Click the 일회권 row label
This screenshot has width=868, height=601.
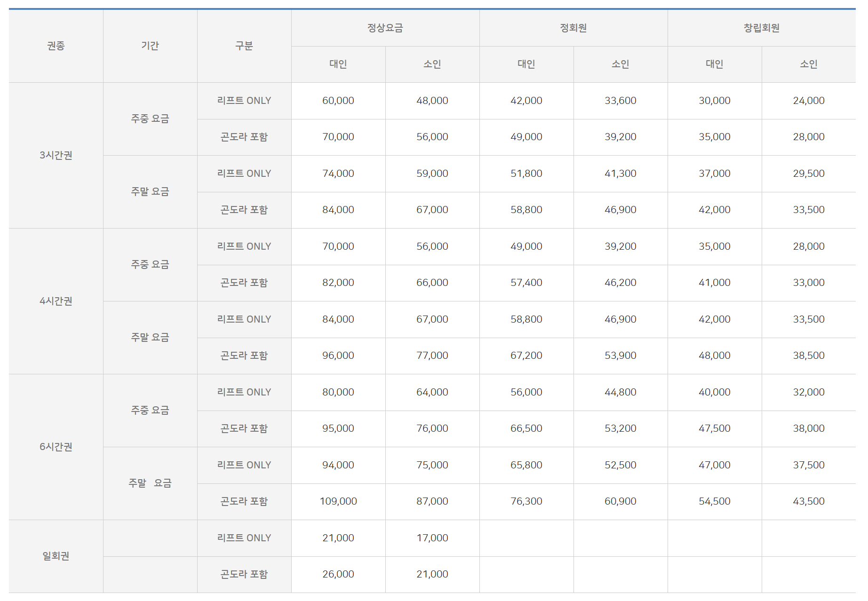click(x=56, y=556)
